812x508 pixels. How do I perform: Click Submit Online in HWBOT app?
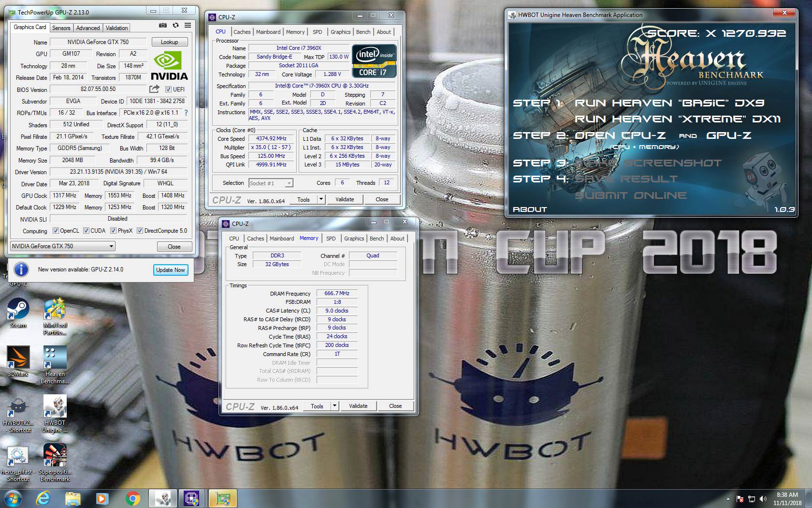click(631, 195)
